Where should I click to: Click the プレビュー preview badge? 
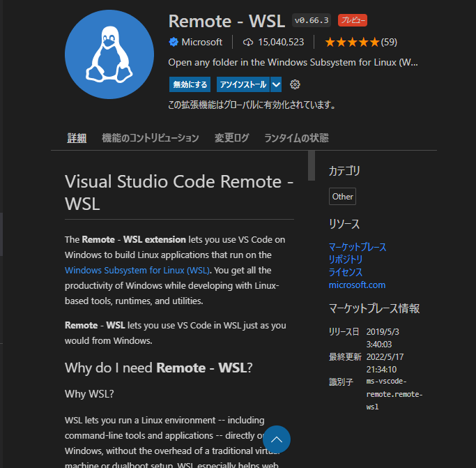353,20
